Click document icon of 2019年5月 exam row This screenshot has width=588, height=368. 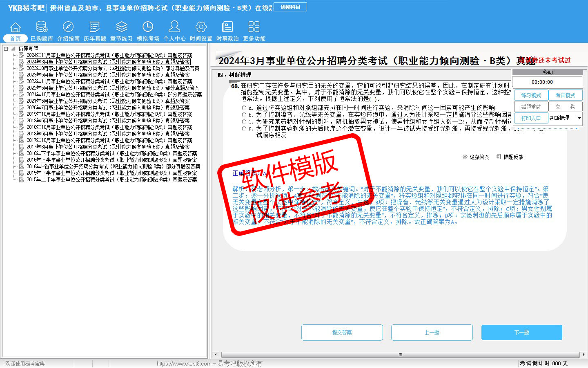point(21,121)
